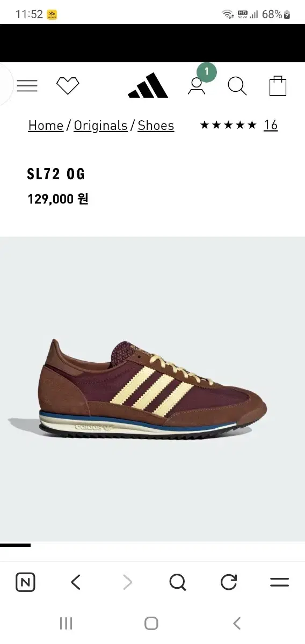Open the browser bottom-bar menu lines
This screenshot has height=644, width=305.
(279, 582)
